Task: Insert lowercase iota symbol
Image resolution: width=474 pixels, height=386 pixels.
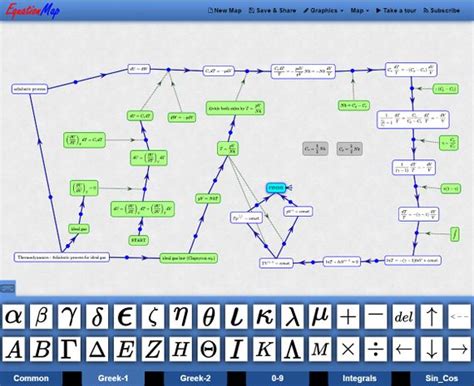Action: [236, 316]
